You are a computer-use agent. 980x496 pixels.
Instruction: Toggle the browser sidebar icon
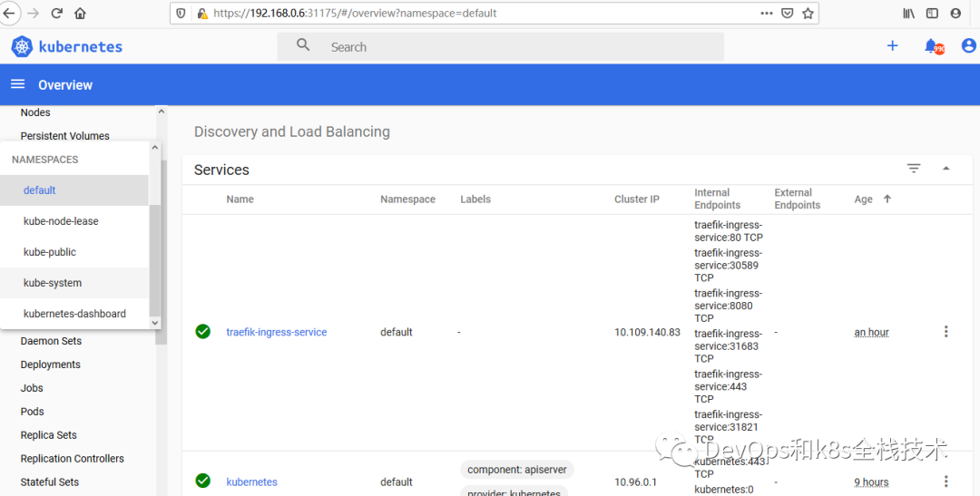(x=932, y=13)
